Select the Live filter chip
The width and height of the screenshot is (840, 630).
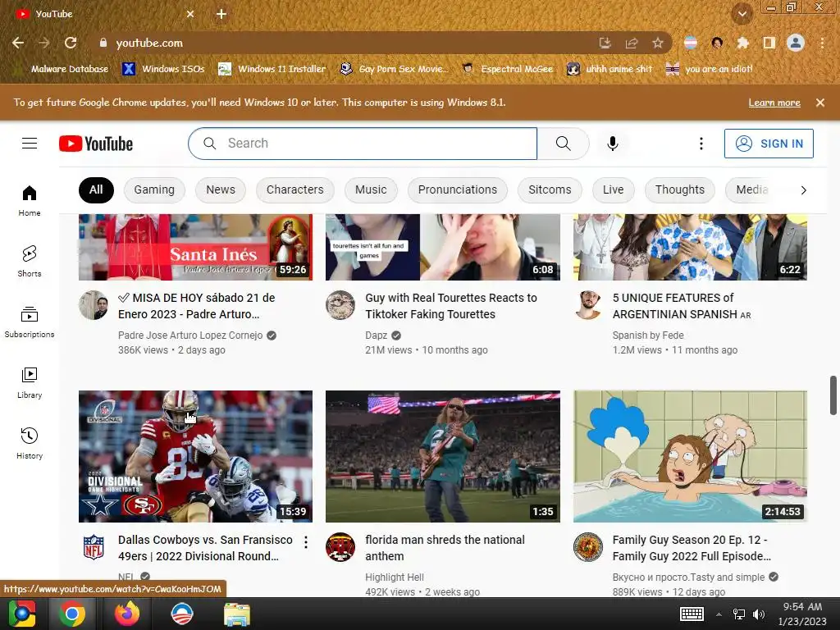[614, 190]
